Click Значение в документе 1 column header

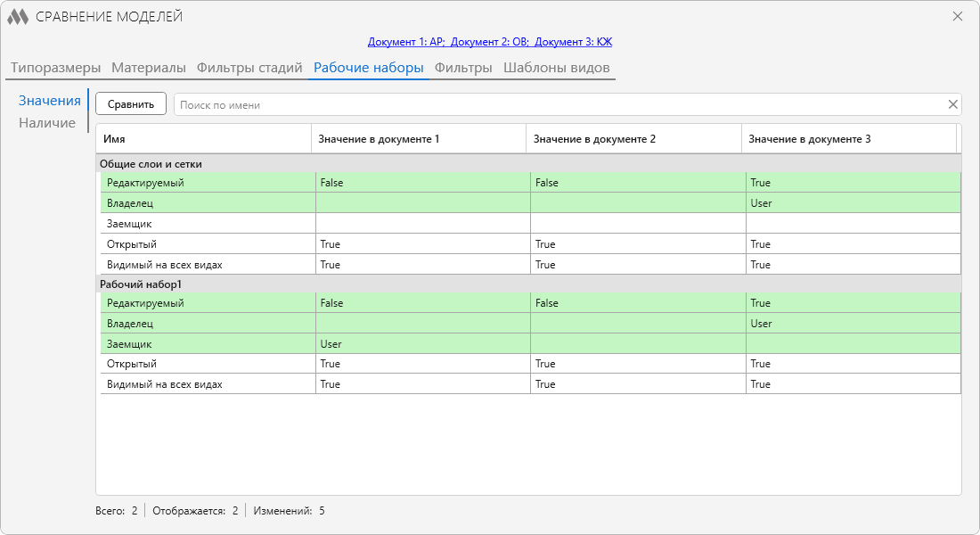419,139
